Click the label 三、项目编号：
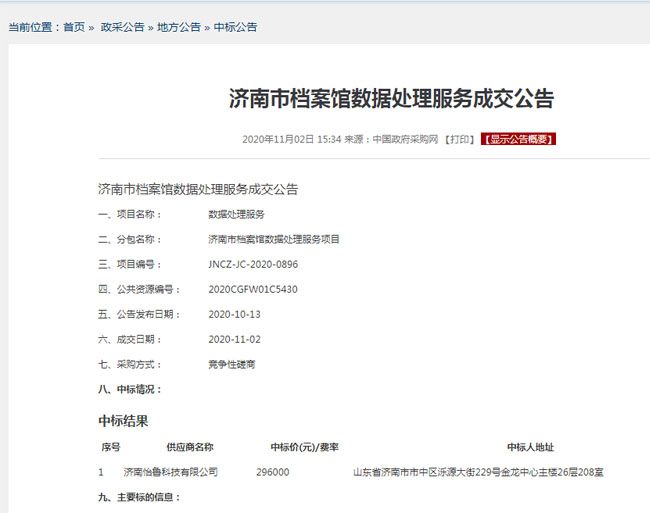The height and width of the screenshot is (513, 650). 130,264
